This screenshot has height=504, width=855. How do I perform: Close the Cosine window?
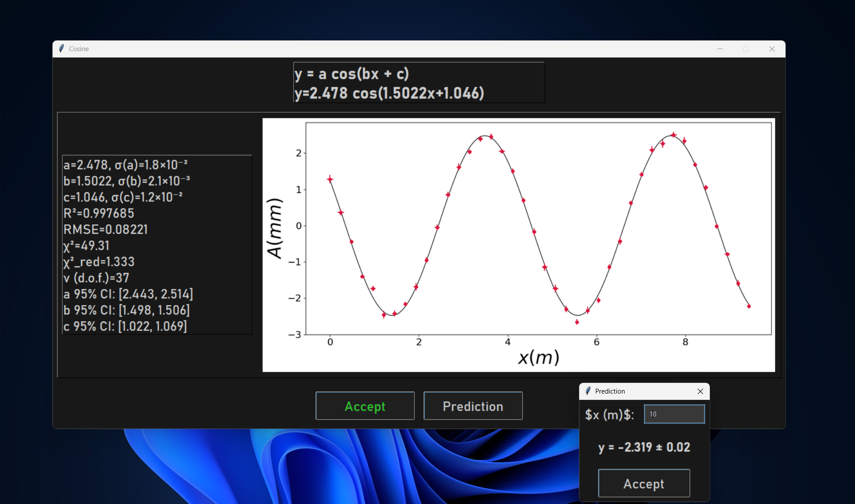click(772, 49)
